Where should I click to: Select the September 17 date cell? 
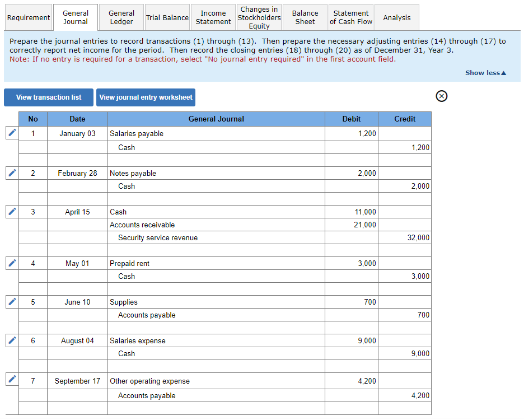coord(77,381)
